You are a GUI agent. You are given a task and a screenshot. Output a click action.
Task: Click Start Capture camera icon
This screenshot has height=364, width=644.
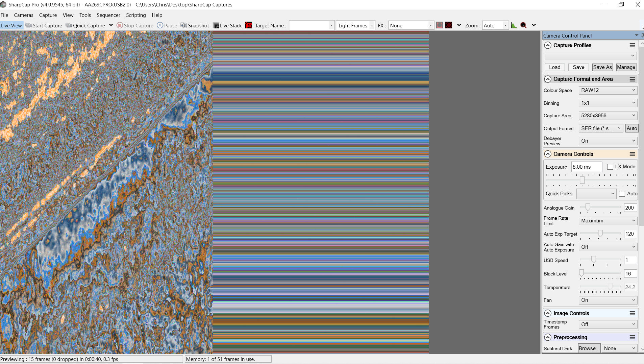[28, 25]
